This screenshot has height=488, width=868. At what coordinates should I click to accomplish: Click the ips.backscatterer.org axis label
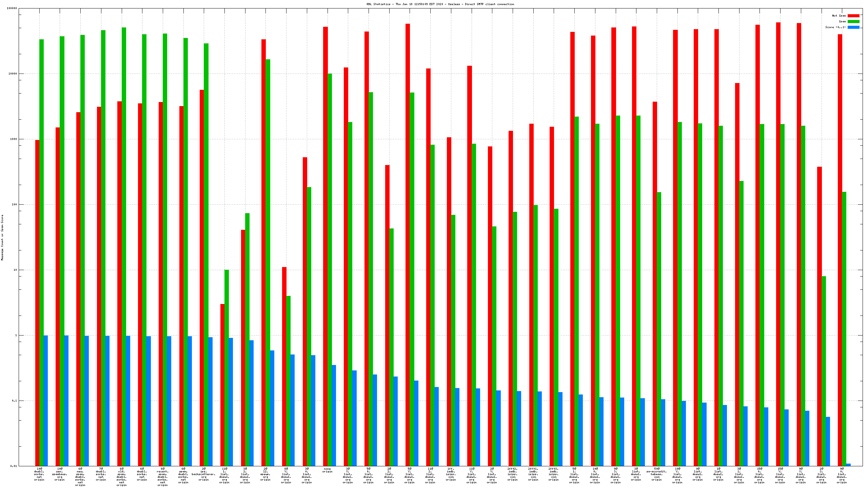[x=203, y=474]
